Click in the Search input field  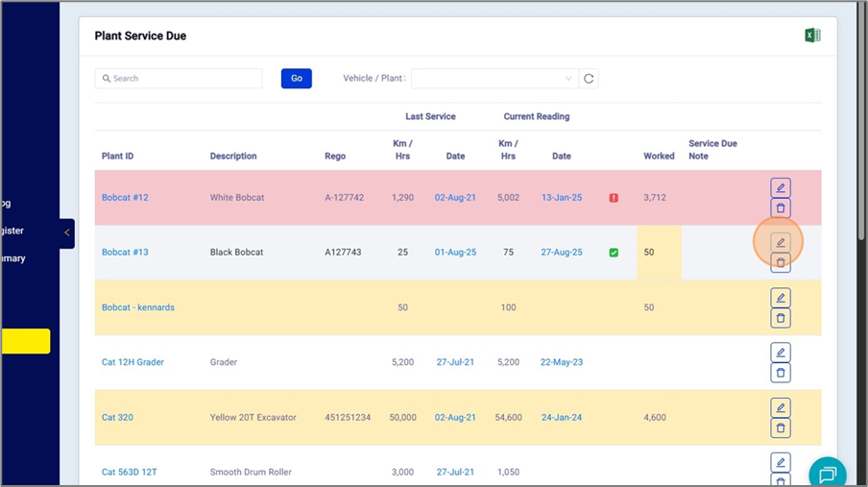tap(179, 79)
